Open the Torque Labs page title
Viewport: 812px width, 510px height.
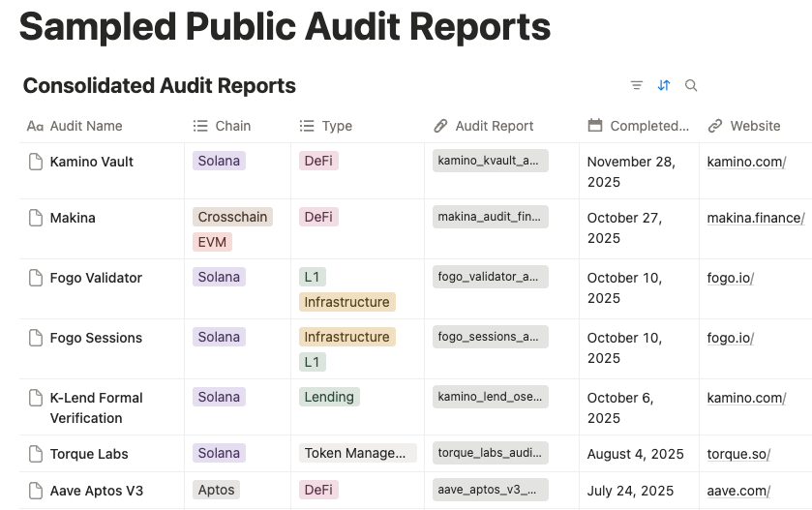[89, 454]
